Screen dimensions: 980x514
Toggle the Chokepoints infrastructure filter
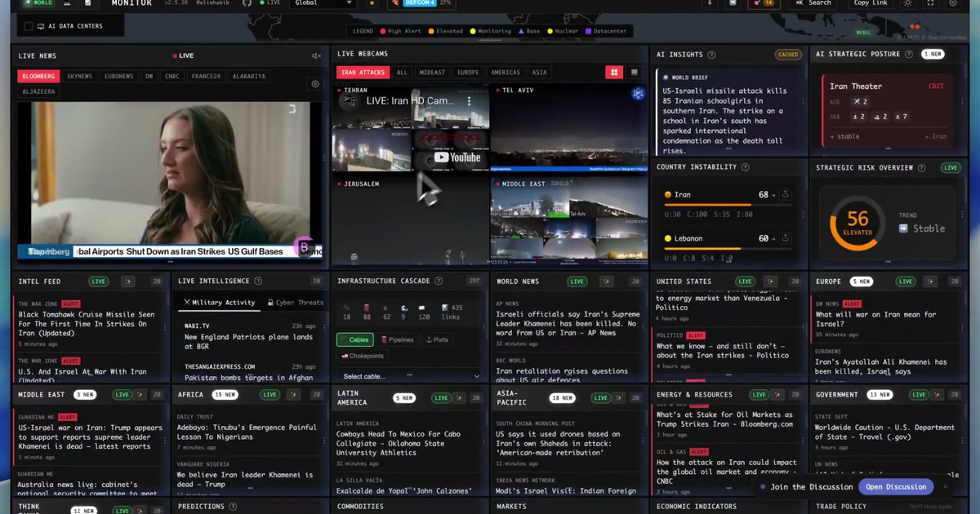(x=363, y=356)
